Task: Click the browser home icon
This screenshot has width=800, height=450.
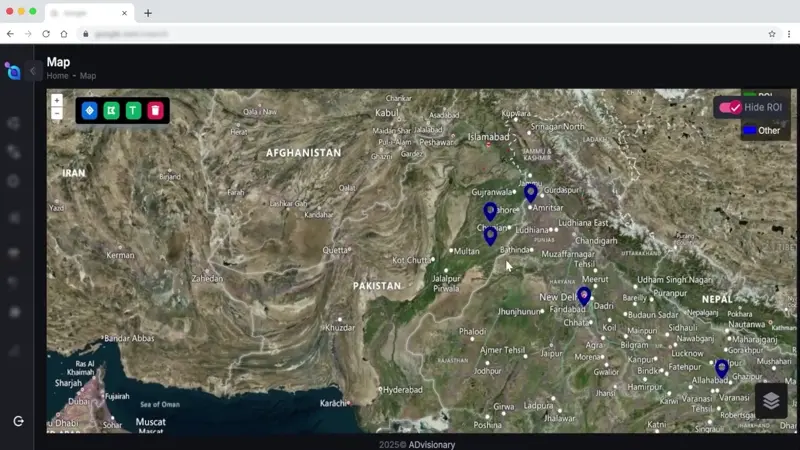Action: tap(64, 34)
